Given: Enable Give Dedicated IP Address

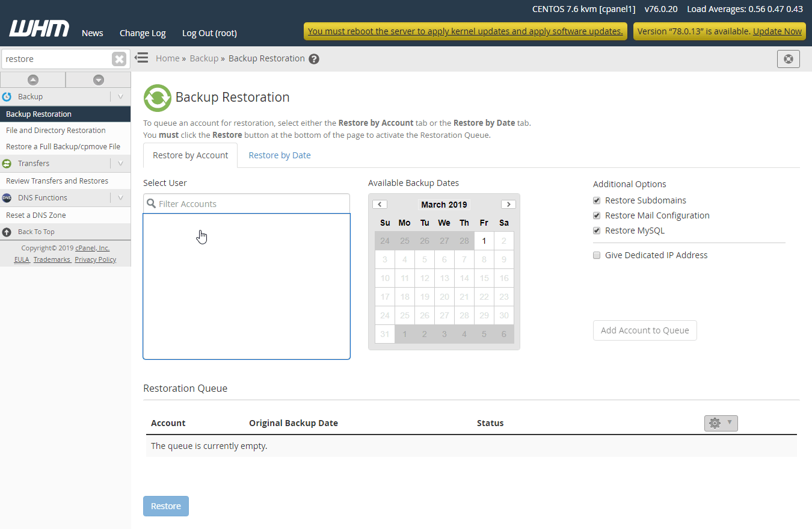Looking at the screenshot, I should (597, 255).
